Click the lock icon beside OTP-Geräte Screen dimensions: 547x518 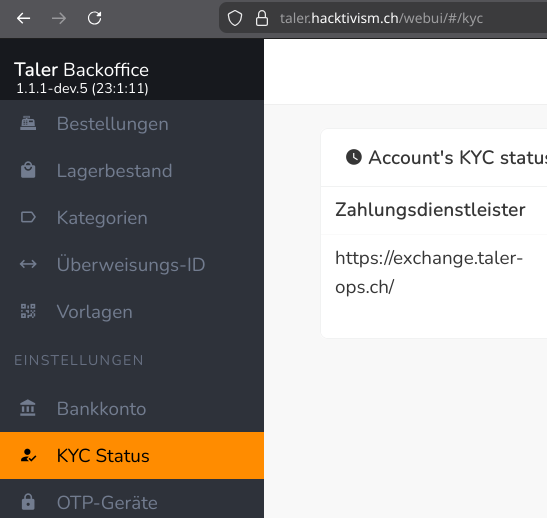[28, 502]
